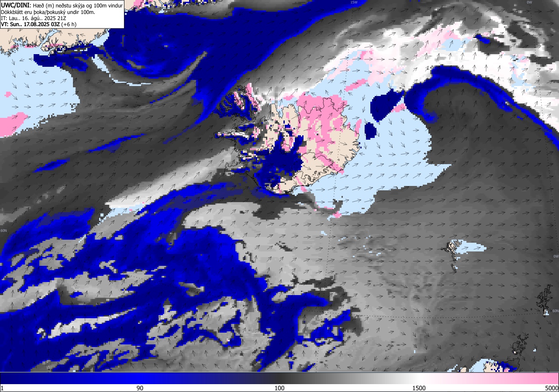Click the "1500" label on the color scale

pos(419,388)
